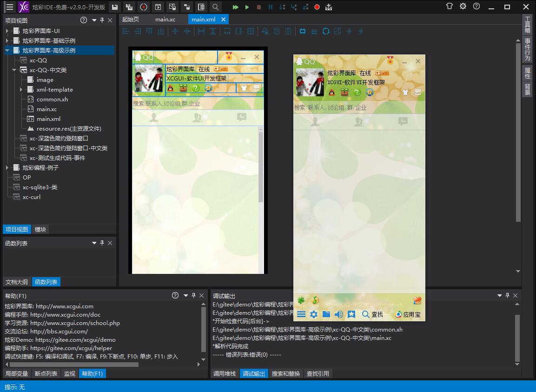This screenshot has height=392, width=536.
Task: Switch to the 文档大纲 tab
Action: click(17, 282)
